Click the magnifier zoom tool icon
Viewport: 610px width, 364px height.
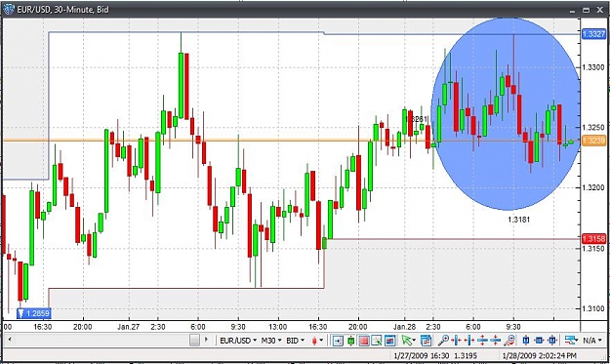(x=444, y=341)
